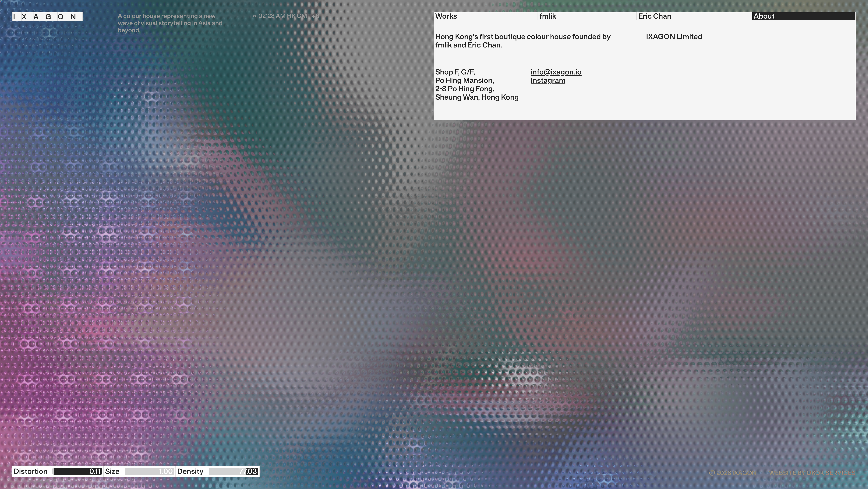Viewport: 868px width, 489px height.
Task: Click the 'A colour house representing' tagline
Action: tap(170, 23)
